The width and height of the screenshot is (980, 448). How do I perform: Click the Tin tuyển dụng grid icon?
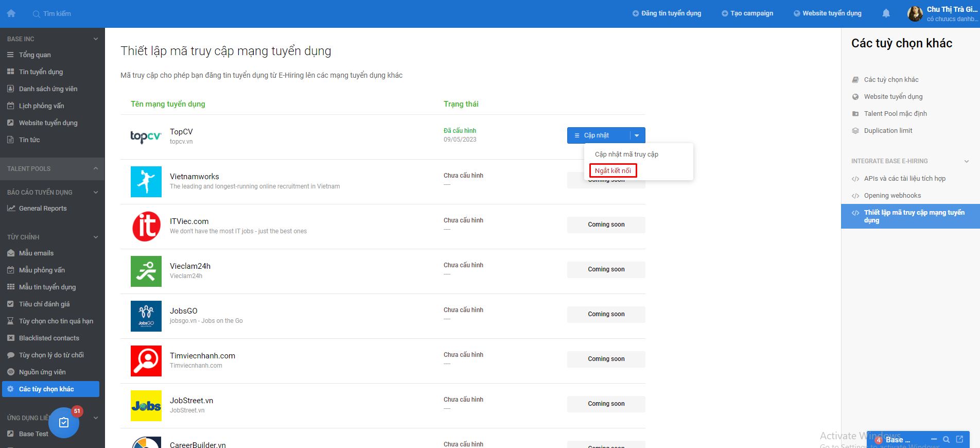(x=10, y=72)
